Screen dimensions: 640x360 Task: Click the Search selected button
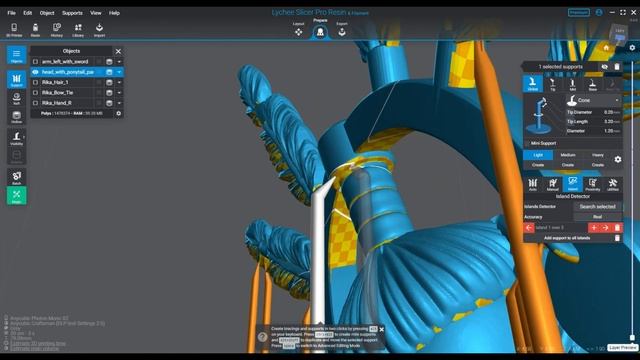coord(598,207)
